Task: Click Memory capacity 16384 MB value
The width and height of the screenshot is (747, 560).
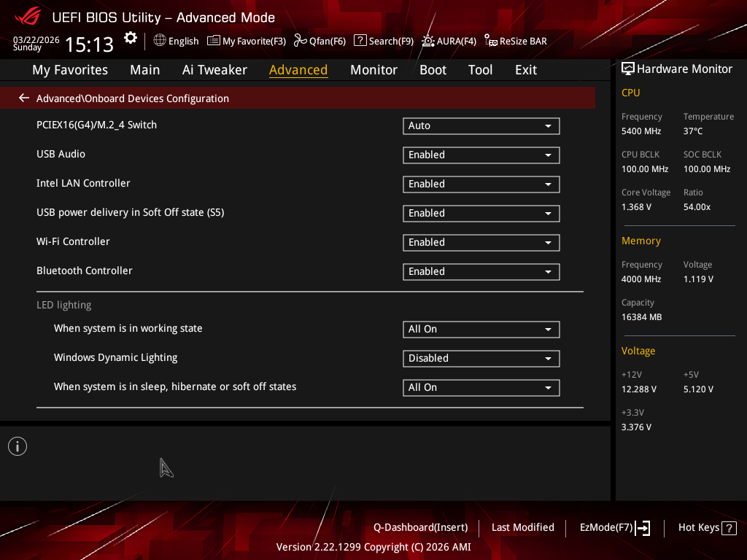Action: (642, 317)
